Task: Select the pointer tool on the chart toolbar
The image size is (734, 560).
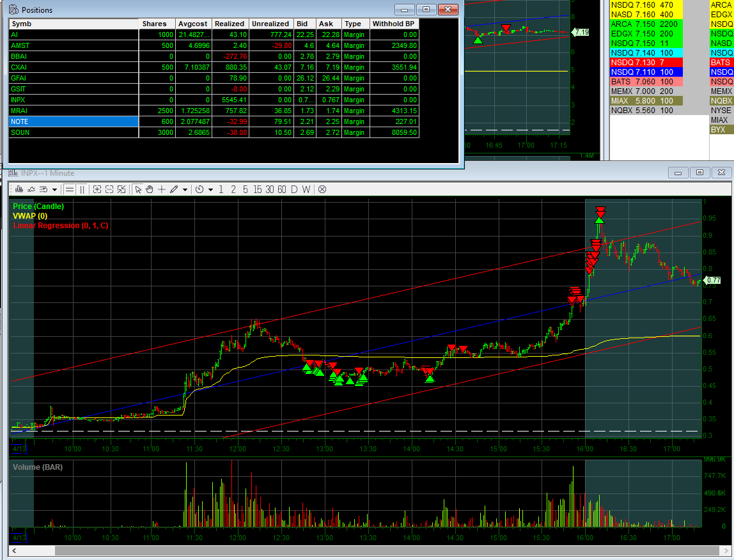Action: [x=139, y=189]
